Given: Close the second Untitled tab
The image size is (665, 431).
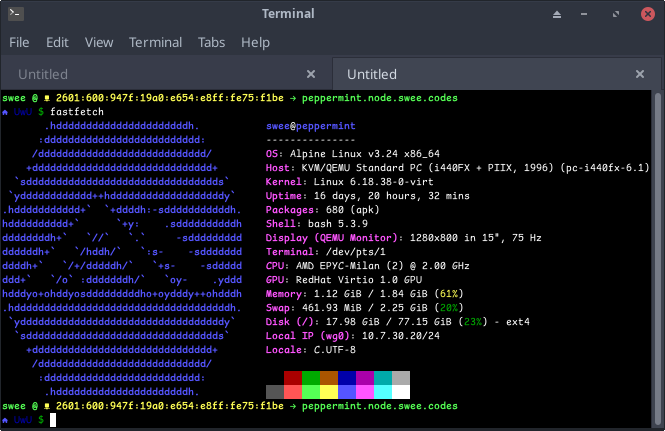Looking at the screenshot, I should (x=640, y=74).
